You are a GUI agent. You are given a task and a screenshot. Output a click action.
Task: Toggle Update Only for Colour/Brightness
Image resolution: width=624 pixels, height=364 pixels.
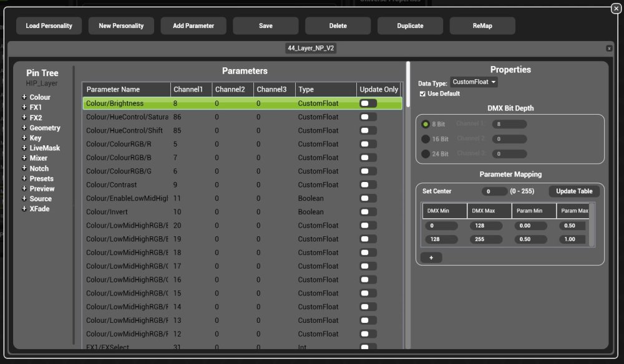(368, 103)
